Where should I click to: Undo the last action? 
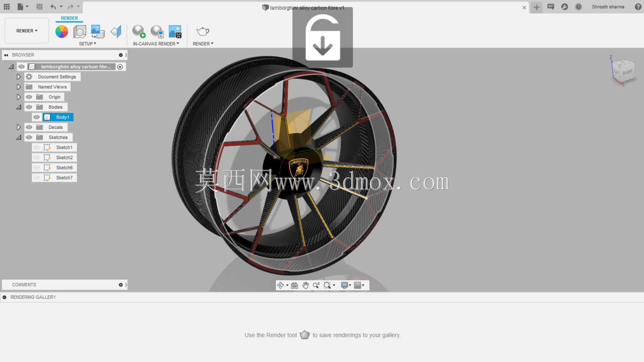tap(53, 7)
